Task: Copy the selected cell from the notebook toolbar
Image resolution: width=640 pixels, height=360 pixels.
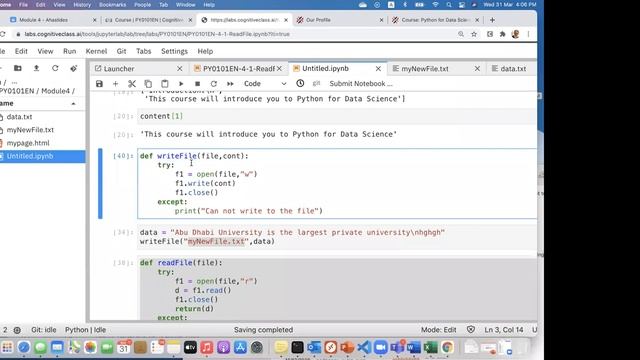Action: [x=148, y=84]
